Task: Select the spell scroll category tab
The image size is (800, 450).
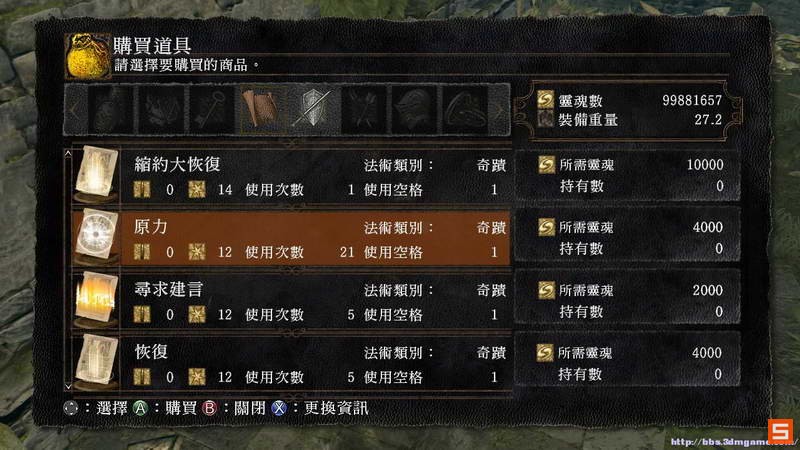Action: 262,109
